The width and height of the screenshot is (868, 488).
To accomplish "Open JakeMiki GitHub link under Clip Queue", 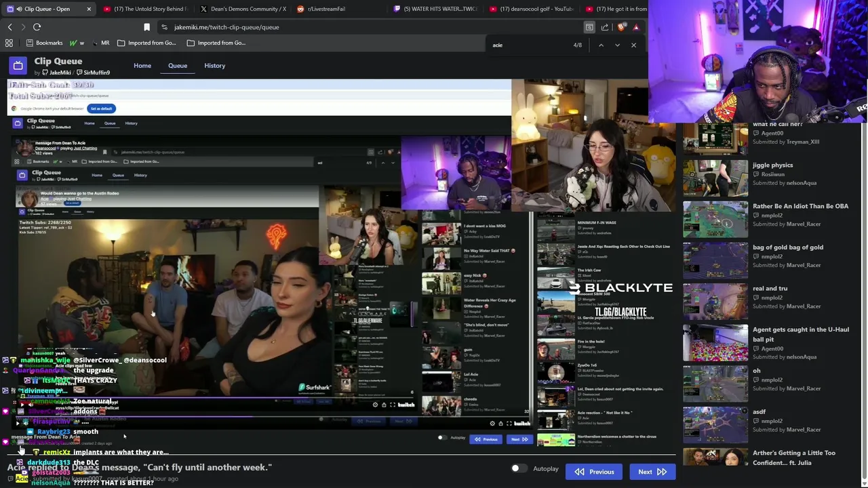I will pos(56,73).
